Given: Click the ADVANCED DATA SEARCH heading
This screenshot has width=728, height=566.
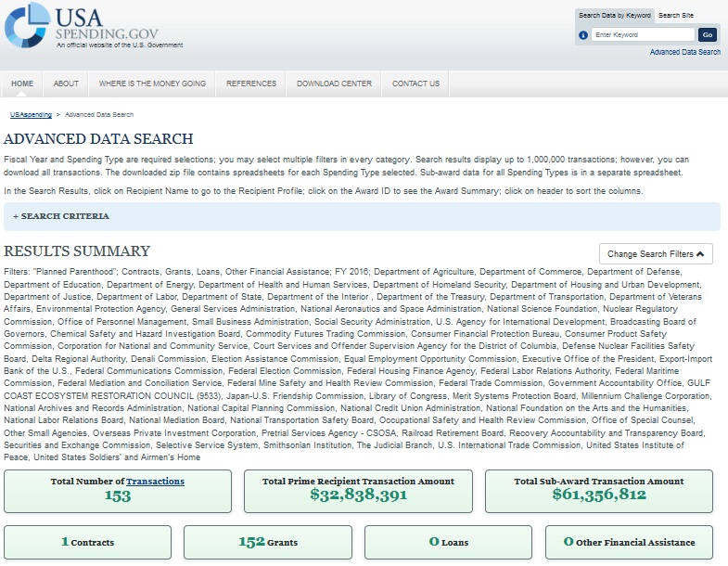Looking at the screenshot, I should tap(98, 139).
